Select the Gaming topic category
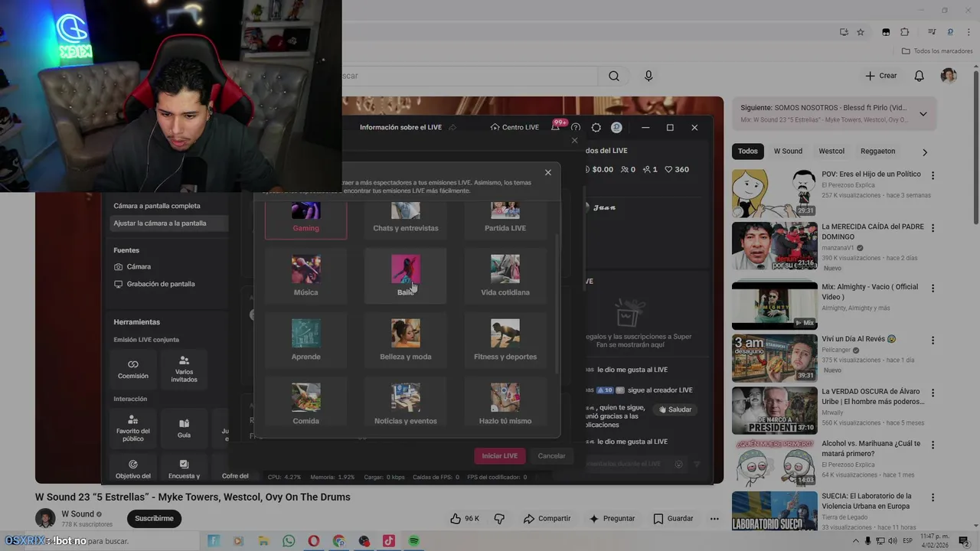Screen dimensions: 980x551 [x=305, y=220]
